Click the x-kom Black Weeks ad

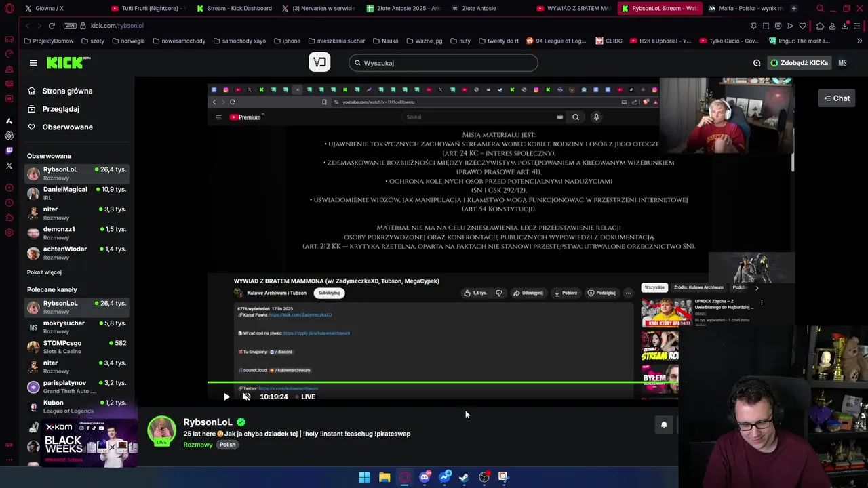tap(90, 443)
